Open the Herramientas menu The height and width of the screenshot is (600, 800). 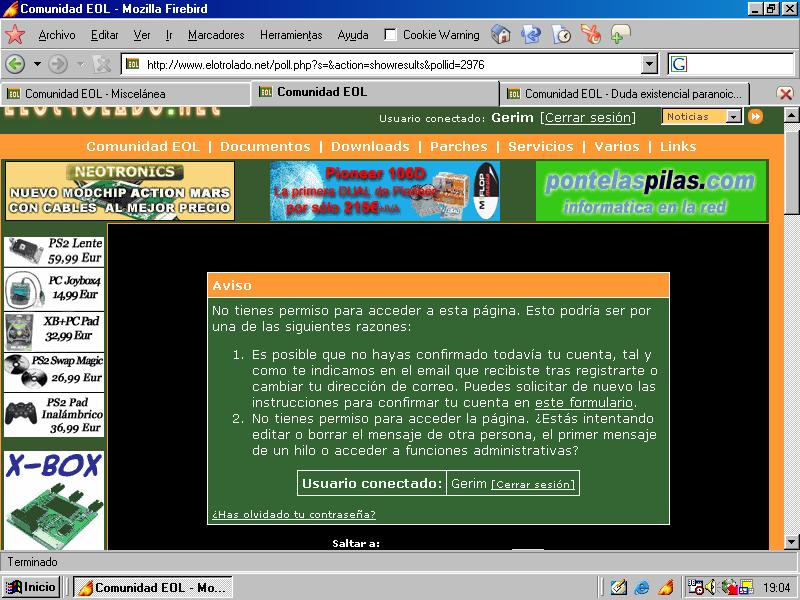pyautogui.click(x=291, y=35)
